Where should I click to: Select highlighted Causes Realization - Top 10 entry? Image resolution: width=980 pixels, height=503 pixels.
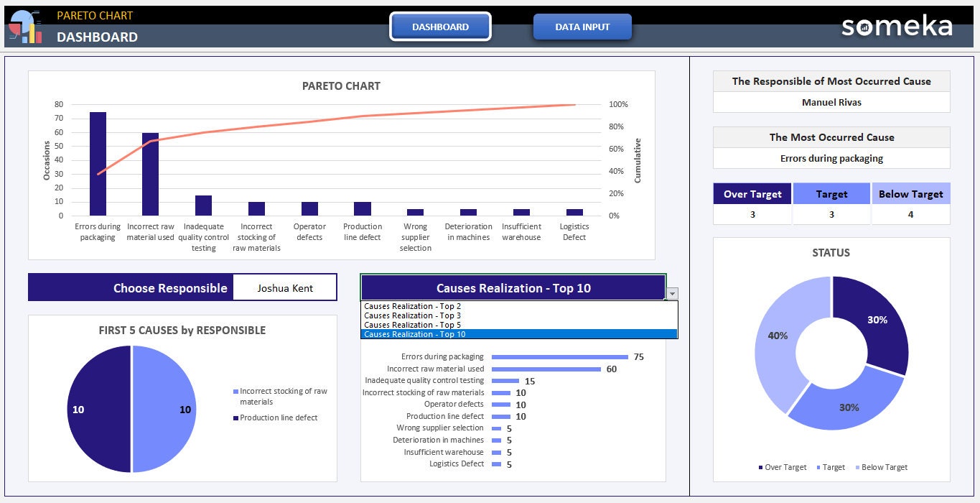tap(519, 334)
